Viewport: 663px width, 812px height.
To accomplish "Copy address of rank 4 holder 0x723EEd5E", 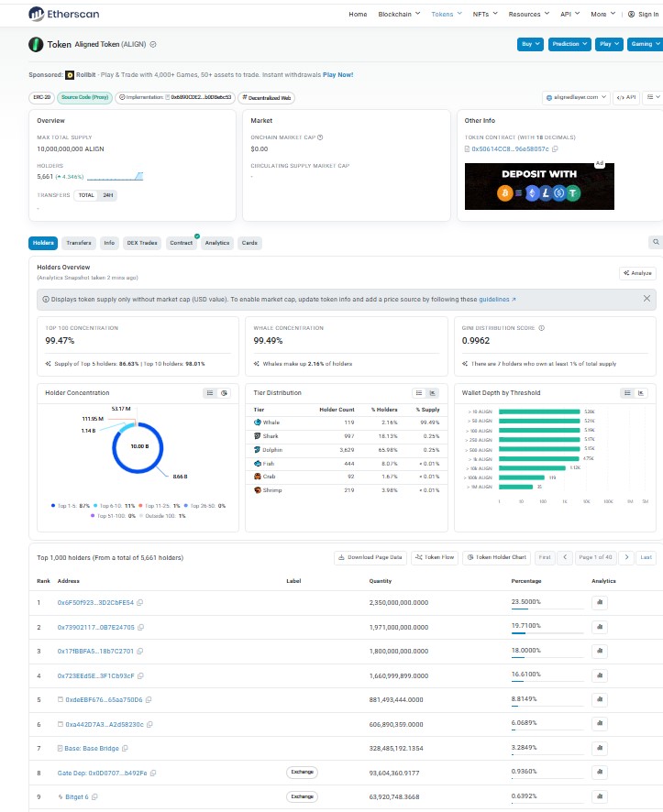I will tap(141, 675).
